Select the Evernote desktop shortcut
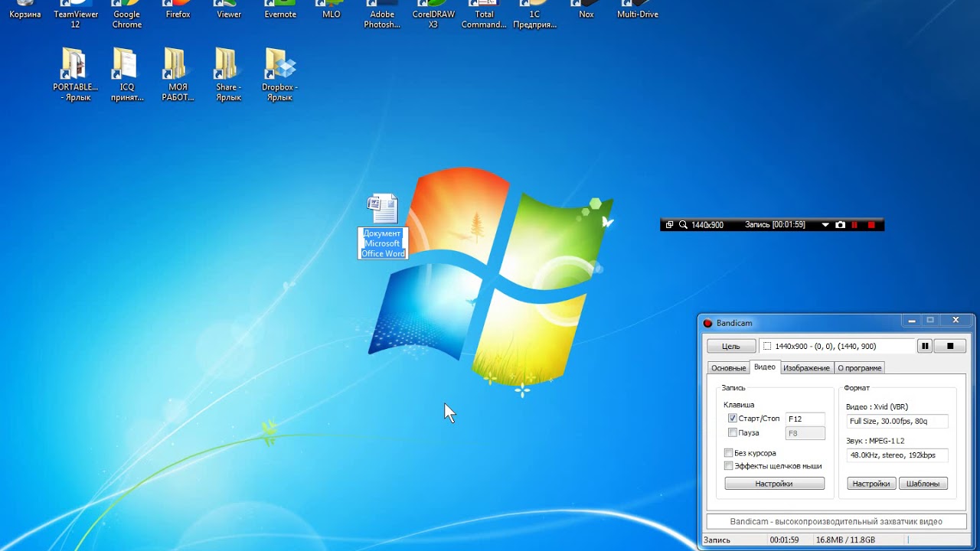Screen dimensions: 980x551 pos(280,9)
